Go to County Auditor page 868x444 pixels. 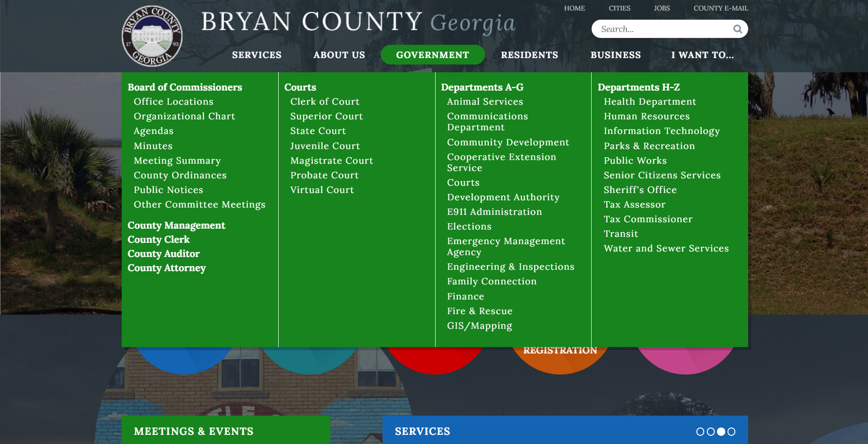click(164, 254)
